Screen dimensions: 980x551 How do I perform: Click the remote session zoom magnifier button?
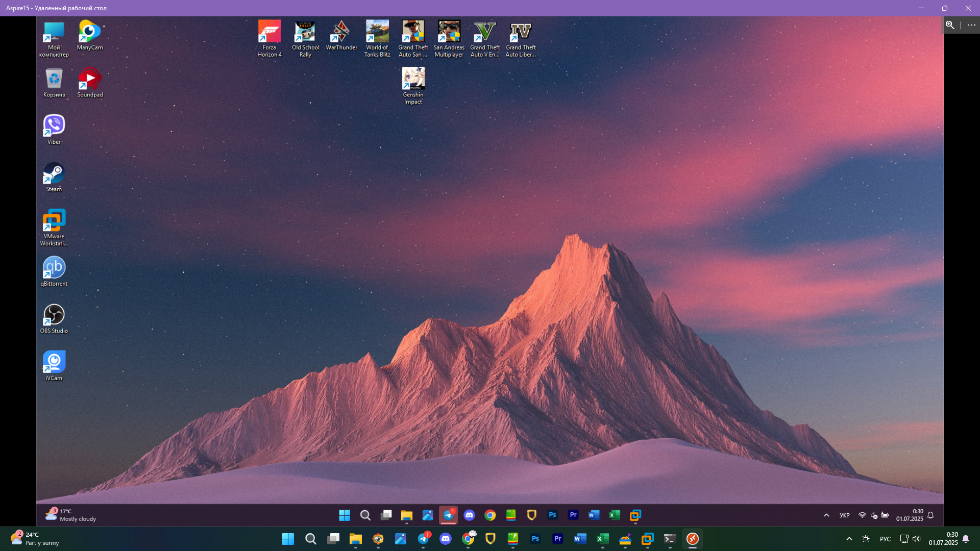click(x=950, y=25)
